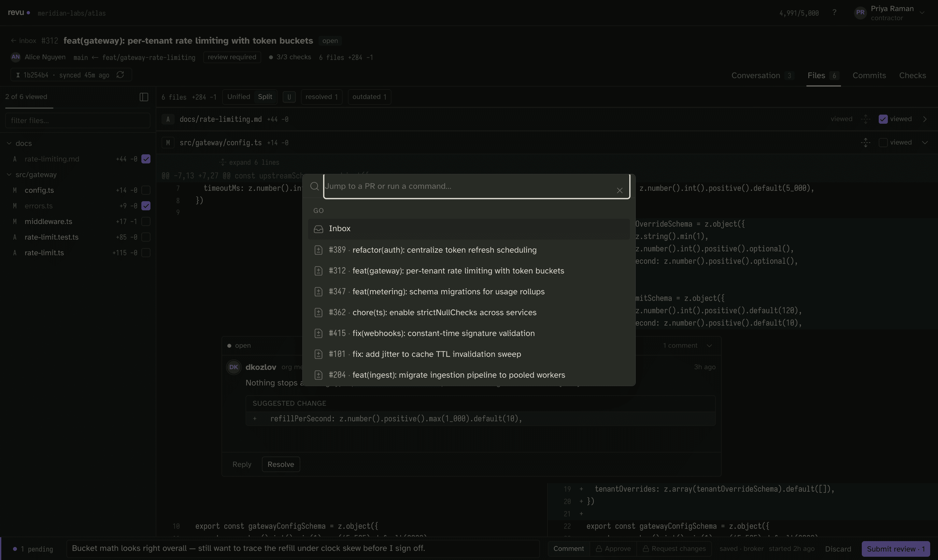Click the PR icon next to #389
Image resolution: width=938 pixels, height=560 pixels.
point(318,250)
